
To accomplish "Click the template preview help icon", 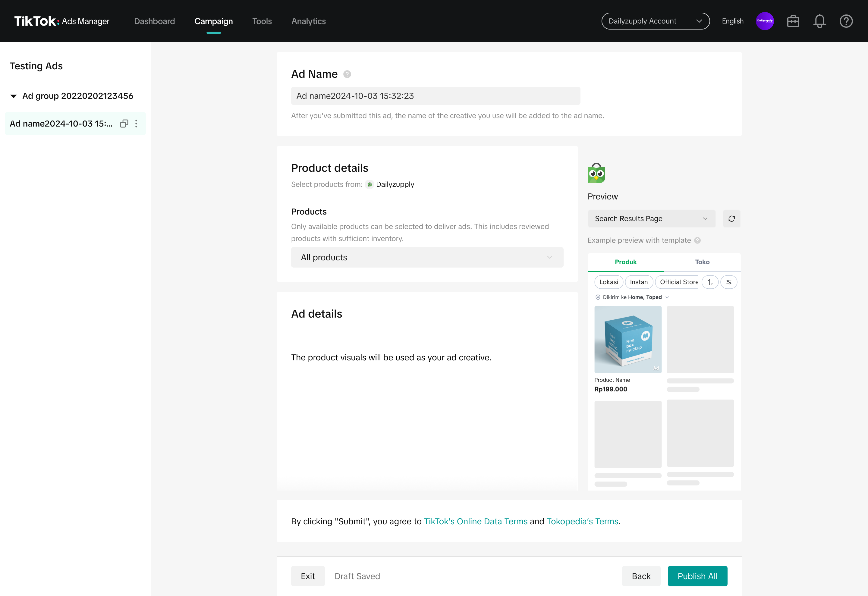I will [x=697, y=240].
